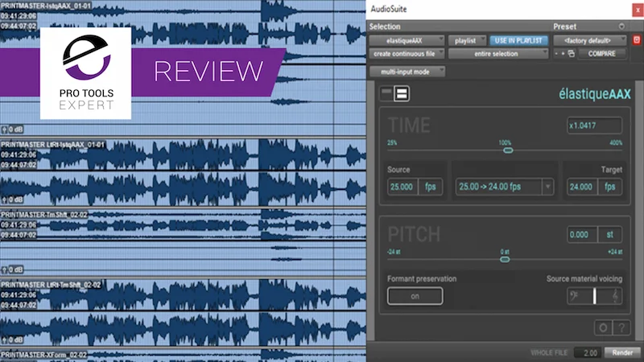Click the Source 25.000 value field
644x362 pixels.
click(x=402, y=187)
